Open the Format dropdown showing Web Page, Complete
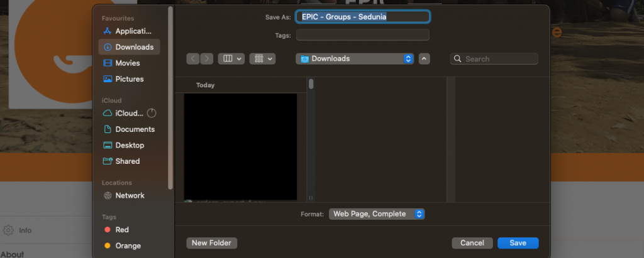644x258 pixels. (377, 214)
